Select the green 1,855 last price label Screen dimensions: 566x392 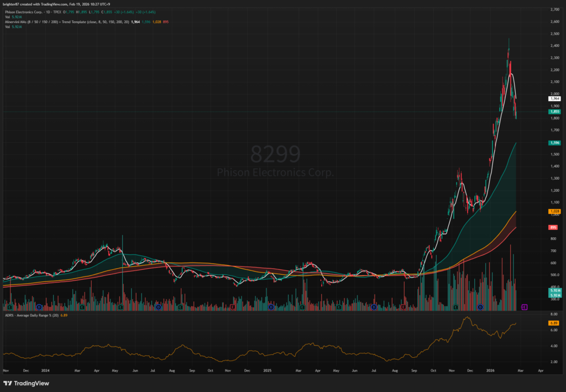554,112
